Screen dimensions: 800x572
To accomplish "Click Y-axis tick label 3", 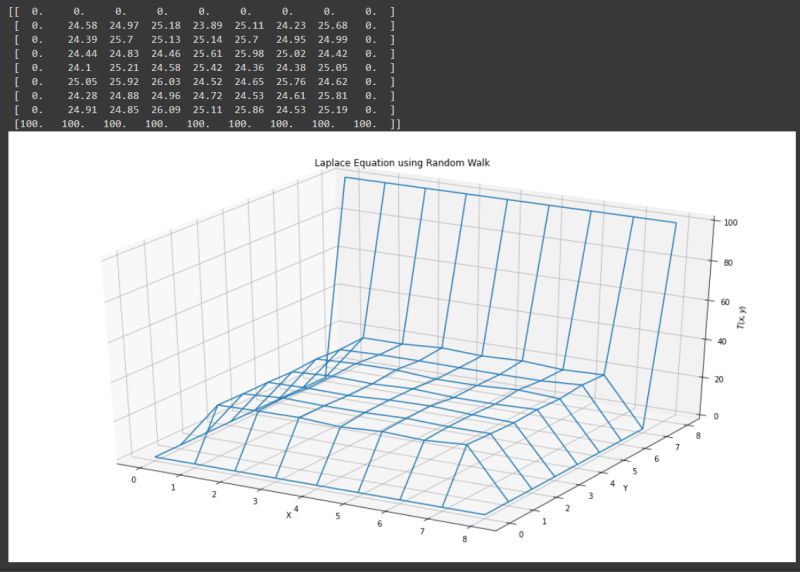I will (x=591, y=496).
